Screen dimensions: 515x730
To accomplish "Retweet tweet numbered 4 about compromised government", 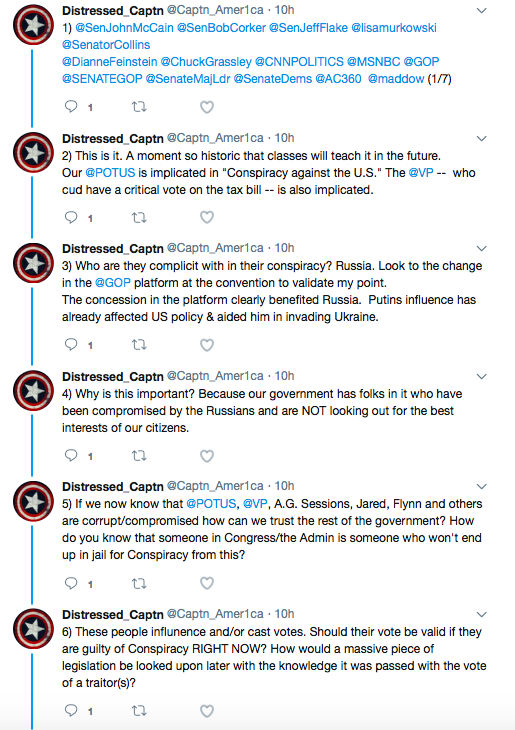I will click(x=139, y=455).
